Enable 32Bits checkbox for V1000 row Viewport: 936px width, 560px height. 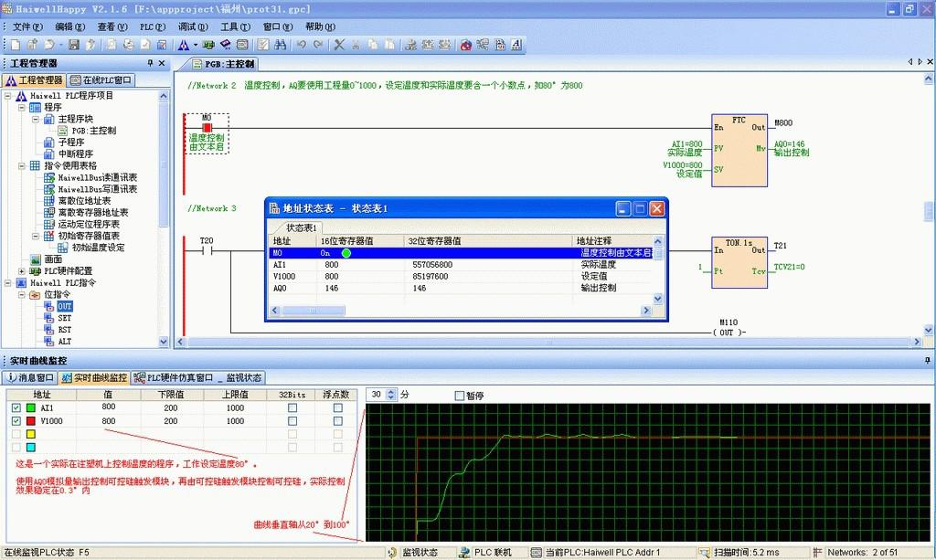pyautogui.click(x=292, y=421)
